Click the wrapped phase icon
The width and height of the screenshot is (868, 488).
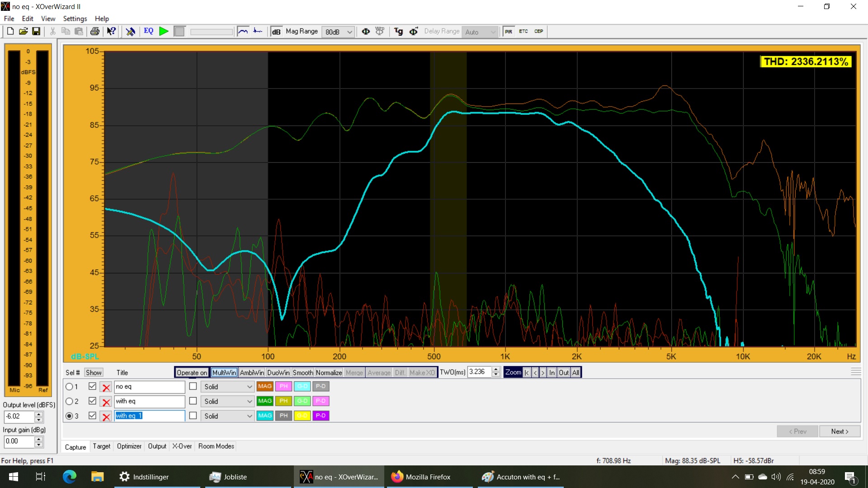[380, 31]
